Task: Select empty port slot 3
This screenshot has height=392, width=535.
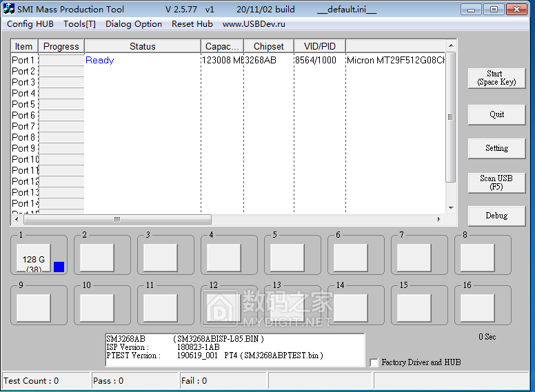Action: (161, 258)
